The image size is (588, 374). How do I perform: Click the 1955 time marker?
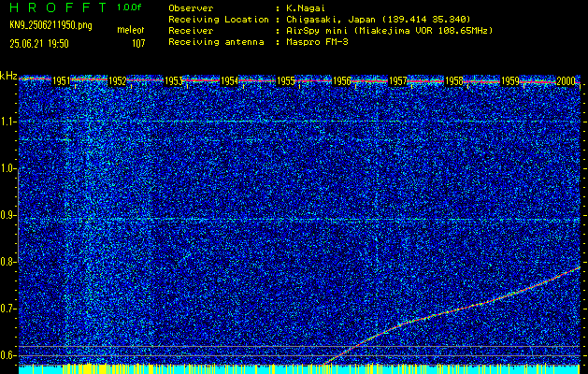tap(285, 81)
